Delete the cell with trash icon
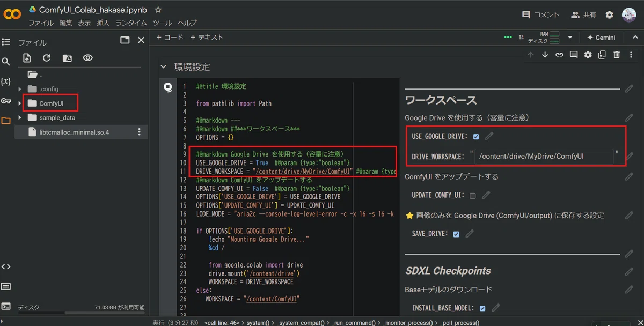The image size is (644, 326). 617,55
